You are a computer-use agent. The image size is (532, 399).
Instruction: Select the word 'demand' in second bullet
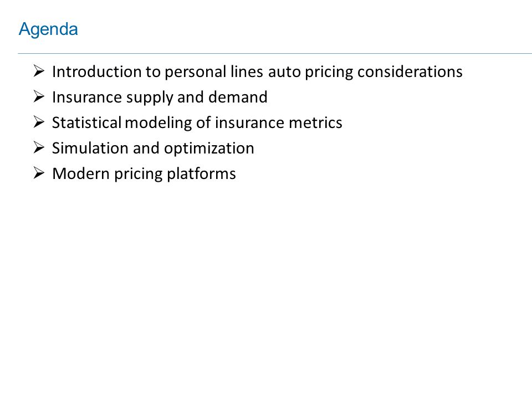click(238, 97)
